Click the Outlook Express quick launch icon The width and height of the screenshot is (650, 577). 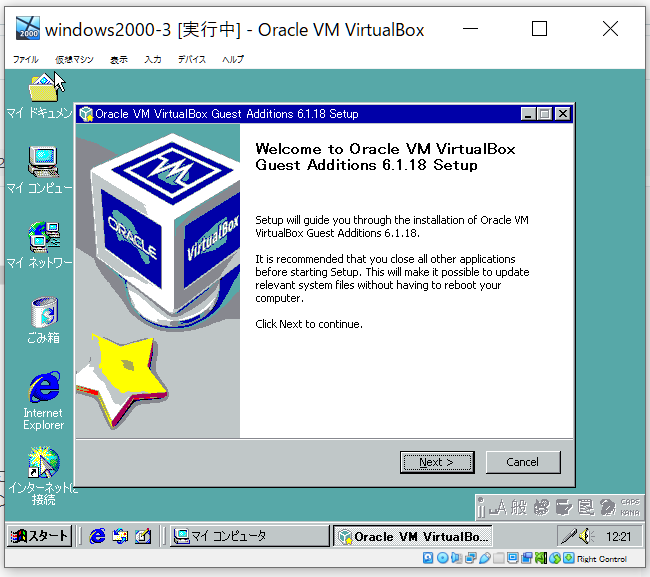120,536
